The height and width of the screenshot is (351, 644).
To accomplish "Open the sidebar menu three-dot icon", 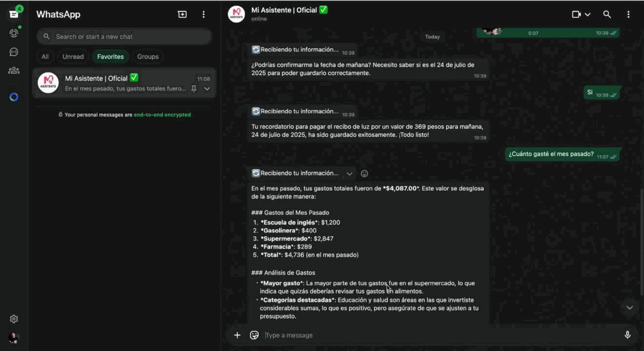I will (203, 14).
